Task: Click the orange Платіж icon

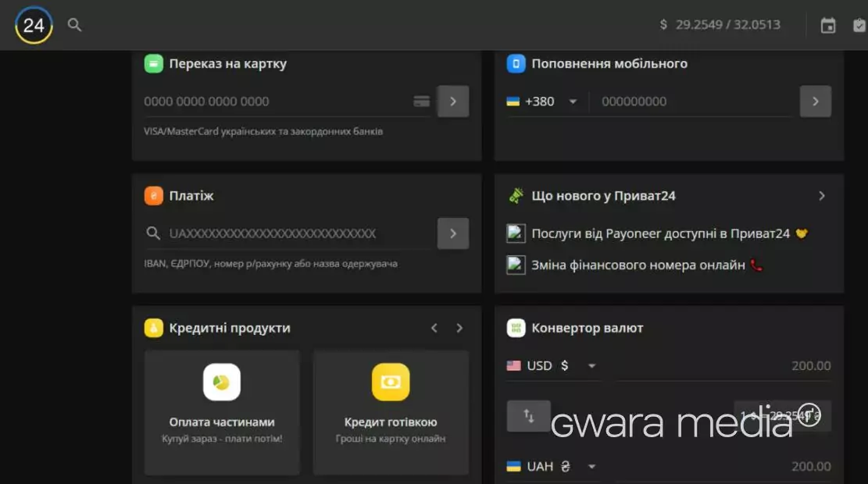Action: pyautogui.click(x=154, y=196)
